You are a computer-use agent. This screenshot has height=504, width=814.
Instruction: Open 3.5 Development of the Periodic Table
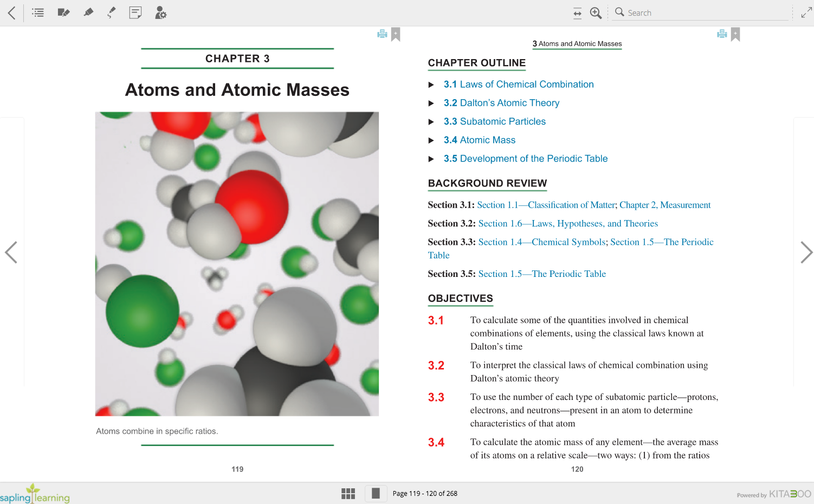[x=526, y=158]
